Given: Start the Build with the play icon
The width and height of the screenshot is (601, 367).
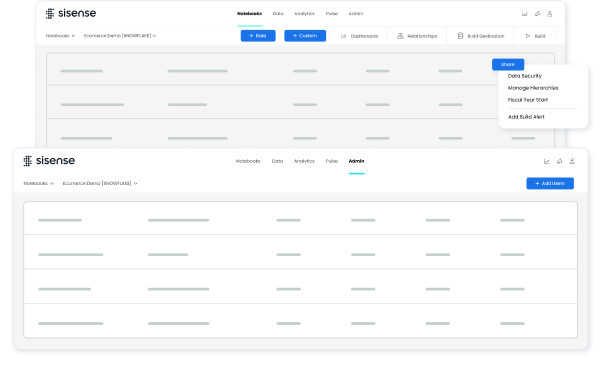Looking at the screenshot, I should pyautogui.click(x=528, y=36).
